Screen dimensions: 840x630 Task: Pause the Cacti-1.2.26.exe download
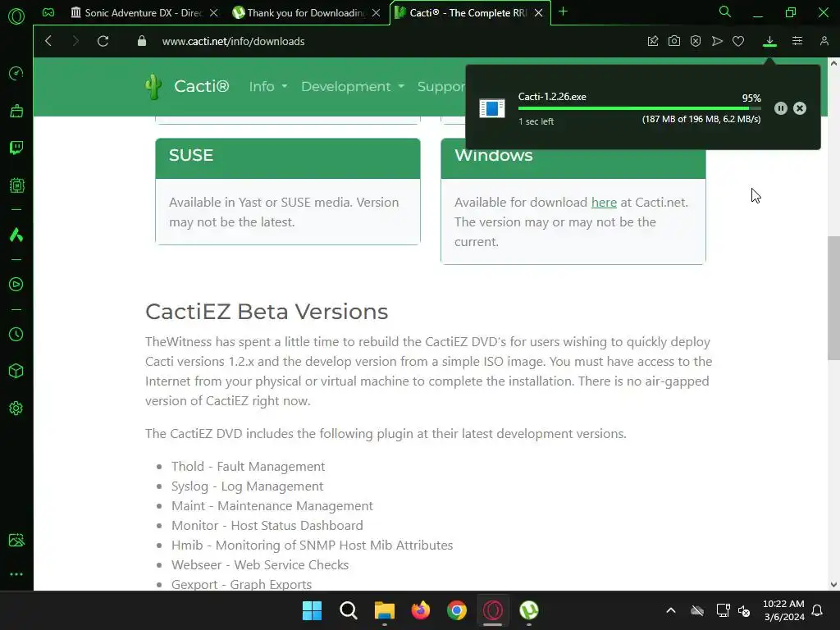781,109
